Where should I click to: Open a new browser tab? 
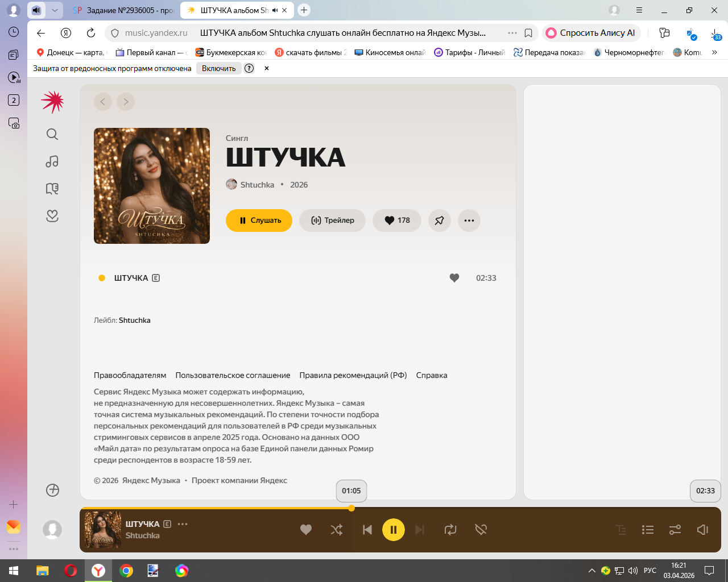click(304, 10)
